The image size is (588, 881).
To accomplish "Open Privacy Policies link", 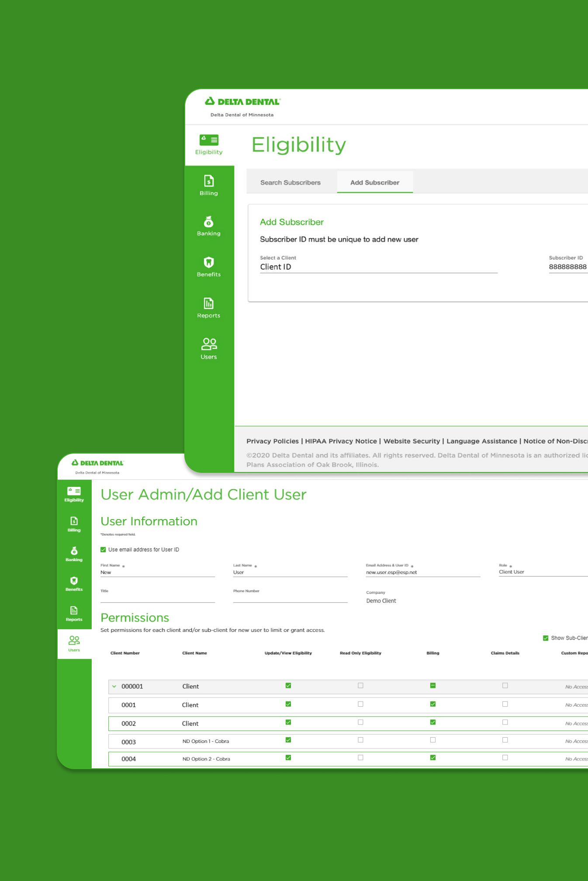I will point(273,441).
